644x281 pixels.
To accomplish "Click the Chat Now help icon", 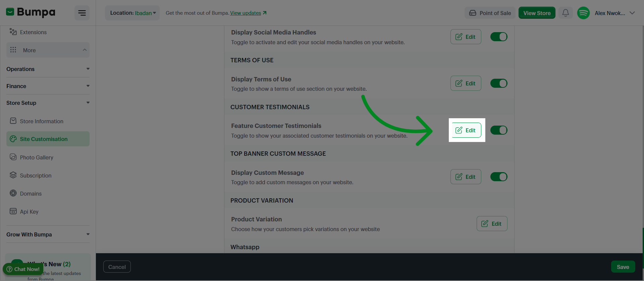I will [x=9, y=269].
